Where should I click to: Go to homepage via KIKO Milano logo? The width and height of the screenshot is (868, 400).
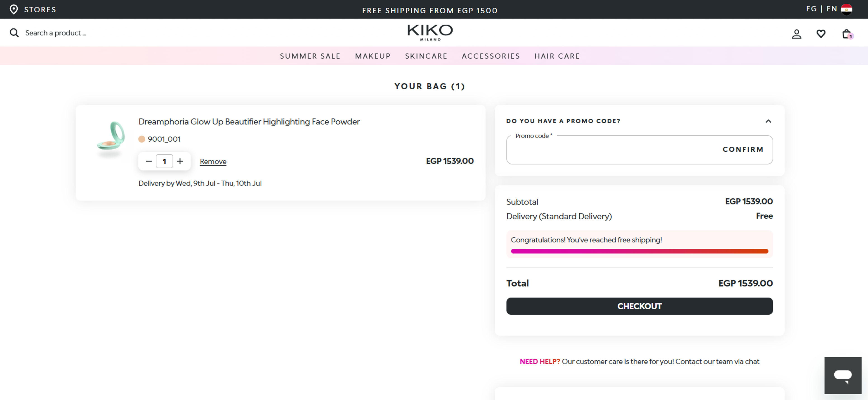coord(430,32)
